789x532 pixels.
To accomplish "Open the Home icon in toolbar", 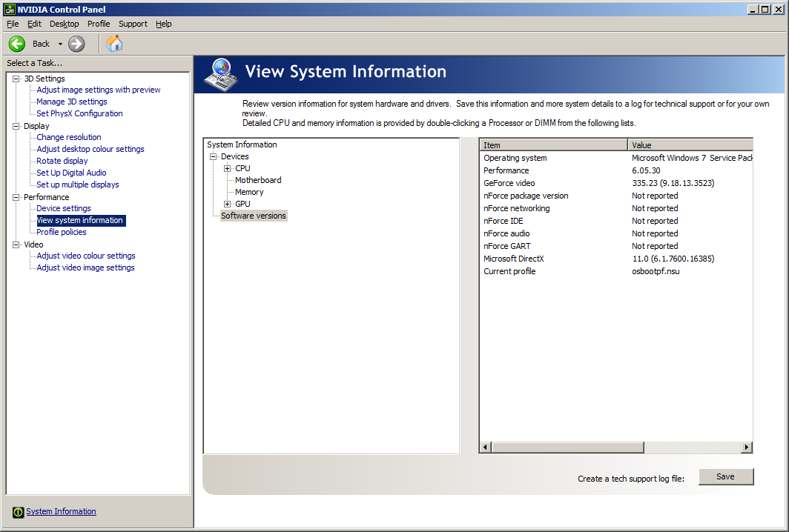I will click(114, 44).
